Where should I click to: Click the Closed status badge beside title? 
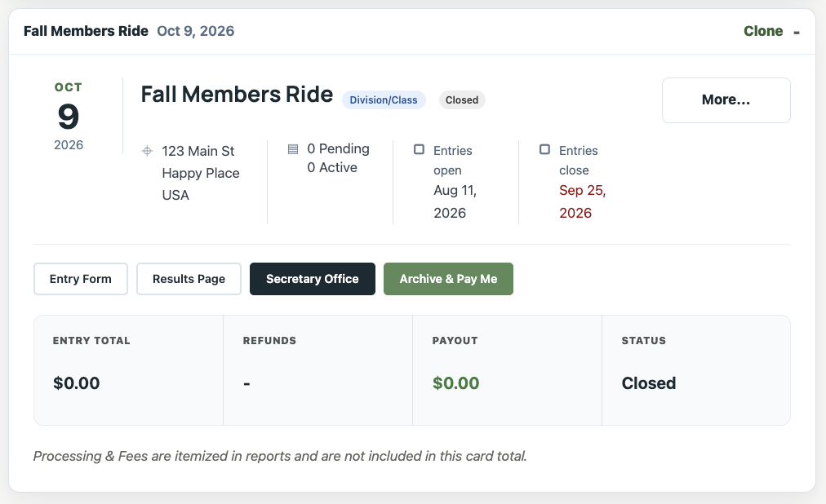pyautogui.click(x=462, y=100)
